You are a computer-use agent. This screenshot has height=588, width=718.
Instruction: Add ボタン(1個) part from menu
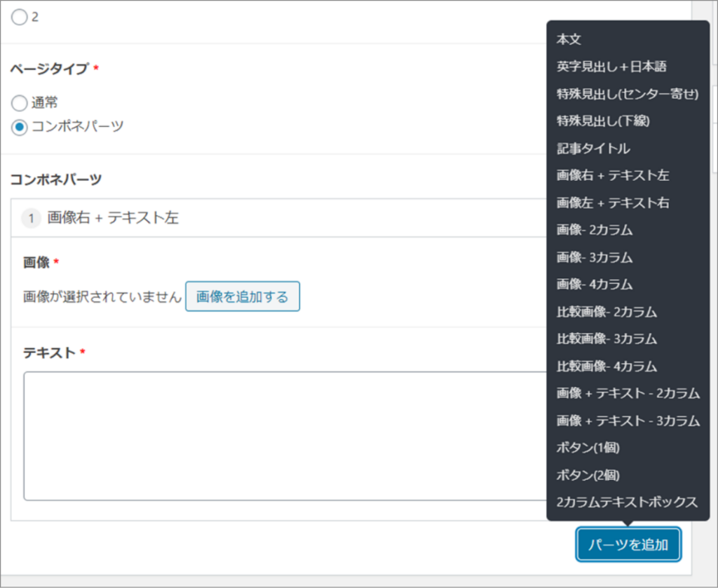pyautogui.click(x=588, y=448)
